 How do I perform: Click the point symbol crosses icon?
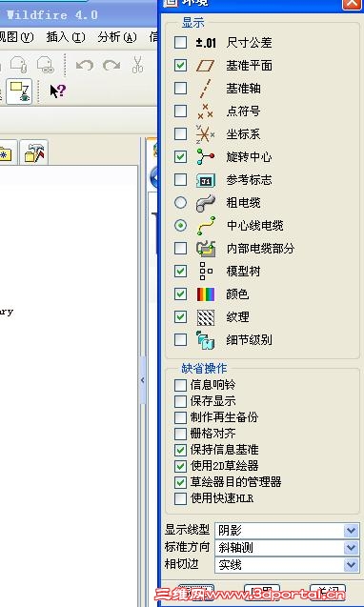point(205,111)
